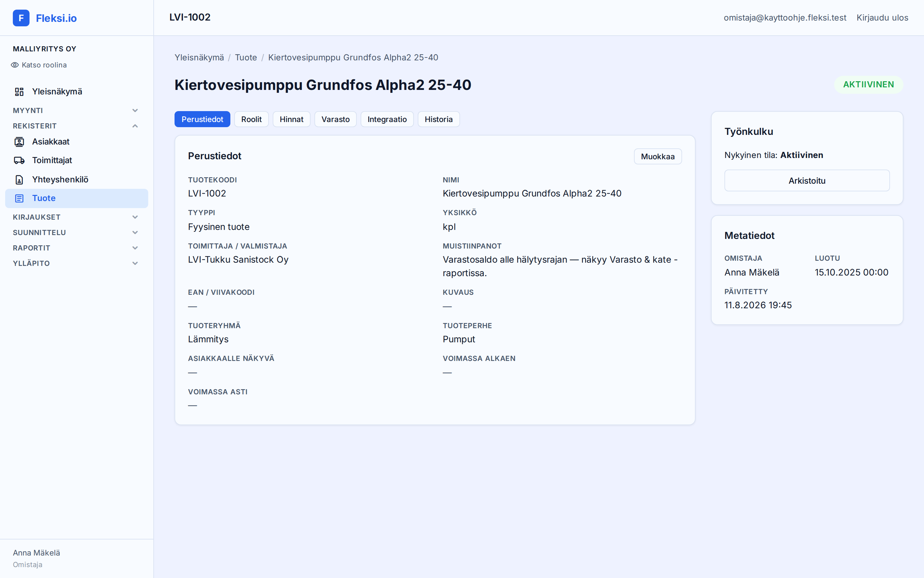Viewport: 924px width, 578px height.
Task: Click the Kiertovesipumppu breadcrumb item
Action: click(353, 57)
